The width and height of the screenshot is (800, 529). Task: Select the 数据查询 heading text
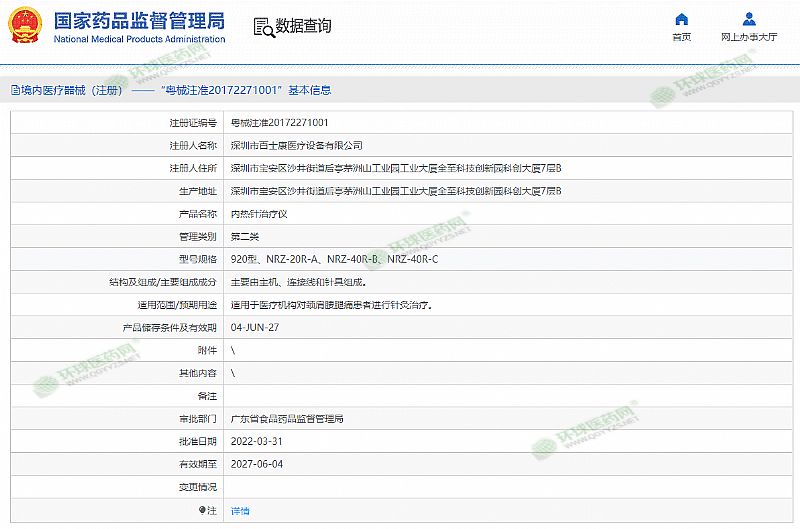303,27
